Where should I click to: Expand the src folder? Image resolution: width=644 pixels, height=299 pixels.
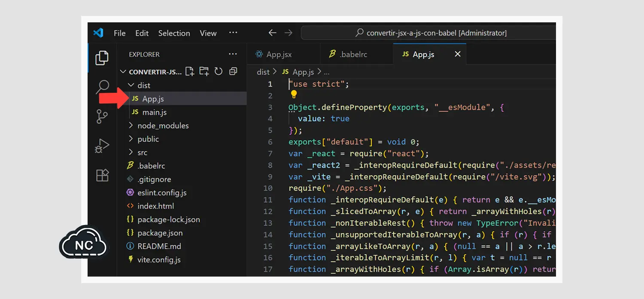[142, 152]
